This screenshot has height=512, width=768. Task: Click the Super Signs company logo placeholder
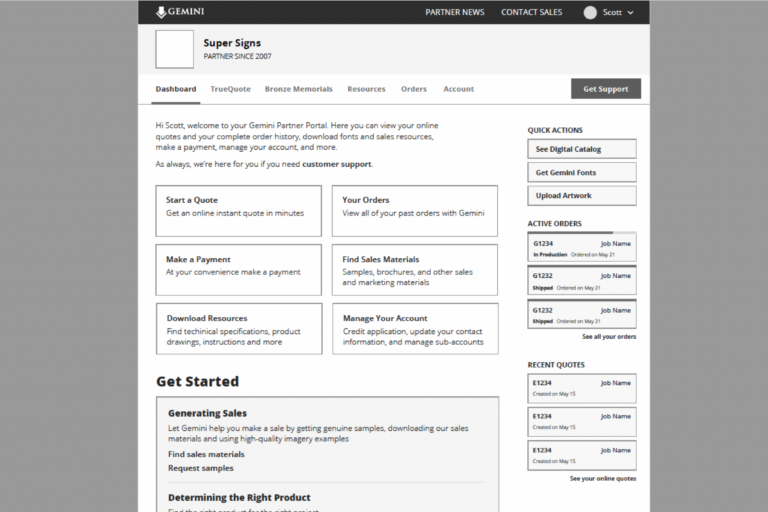[x=174, y=49]
